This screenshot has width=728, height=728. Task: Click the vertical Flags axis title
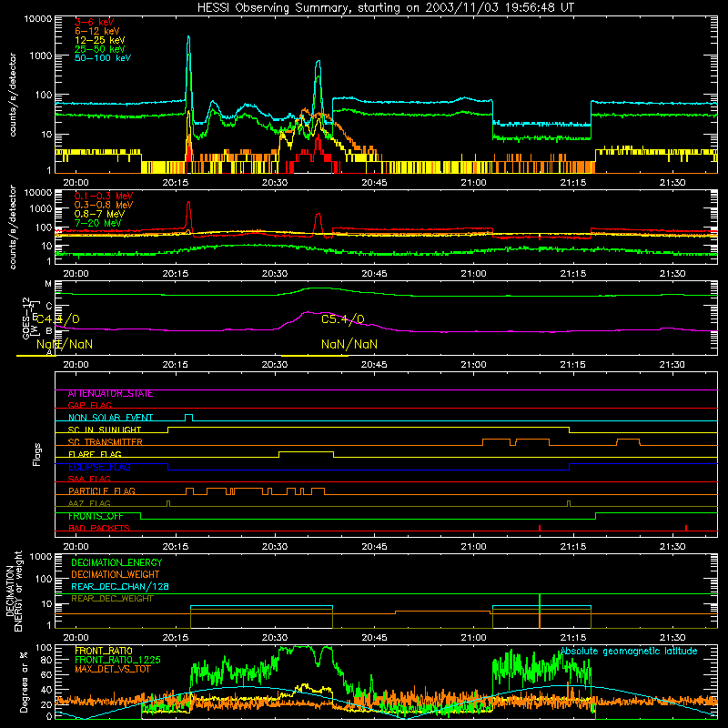pyautogui.click(x=37, y=454)
